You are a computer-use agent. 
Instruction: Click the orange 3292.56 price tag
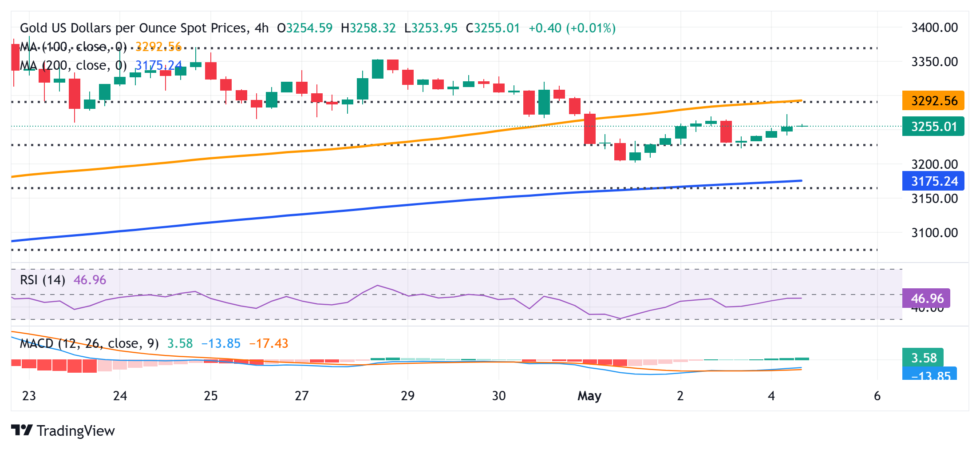pyautogui.click(x=933, y=101)
